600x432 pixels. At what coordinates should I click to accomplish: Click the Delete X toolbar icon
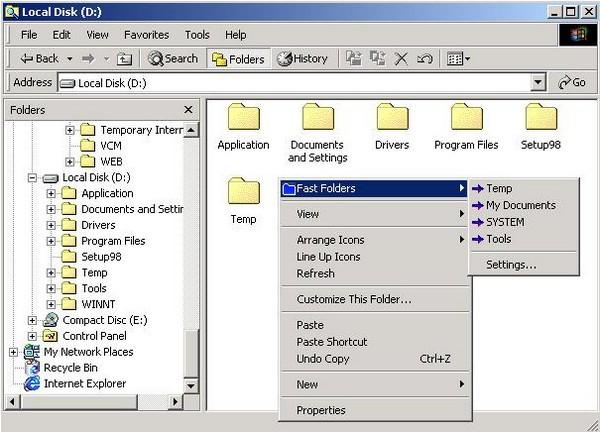pos(401,59)
